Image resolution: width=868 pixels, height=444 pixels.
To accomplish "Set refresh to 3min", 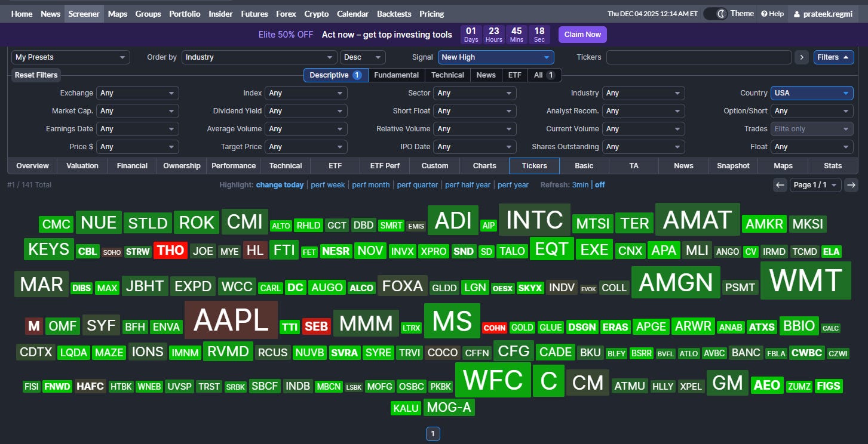I will click(580, 185).
